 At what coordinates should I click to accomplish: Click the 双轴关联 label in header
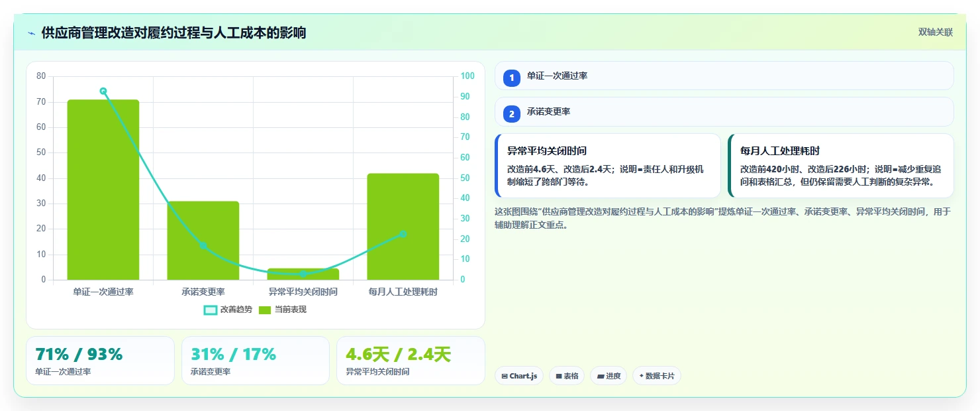coord(935,32)
